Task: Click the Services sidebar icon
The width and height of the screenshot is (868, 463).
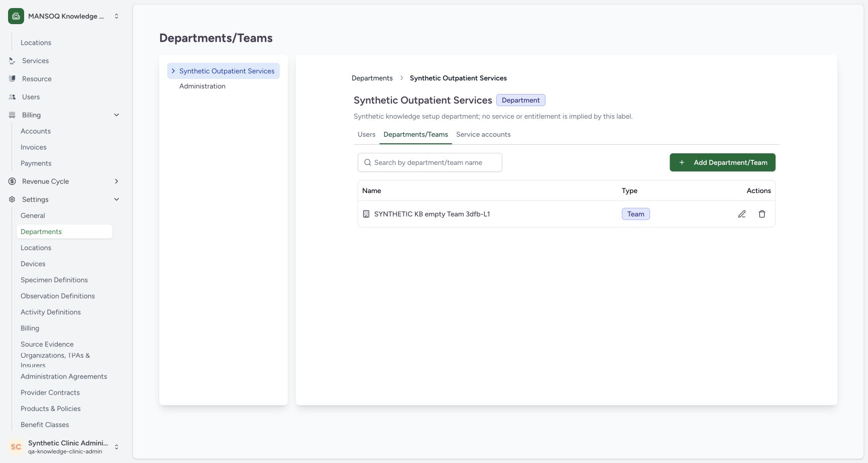Action: point(12,61)
